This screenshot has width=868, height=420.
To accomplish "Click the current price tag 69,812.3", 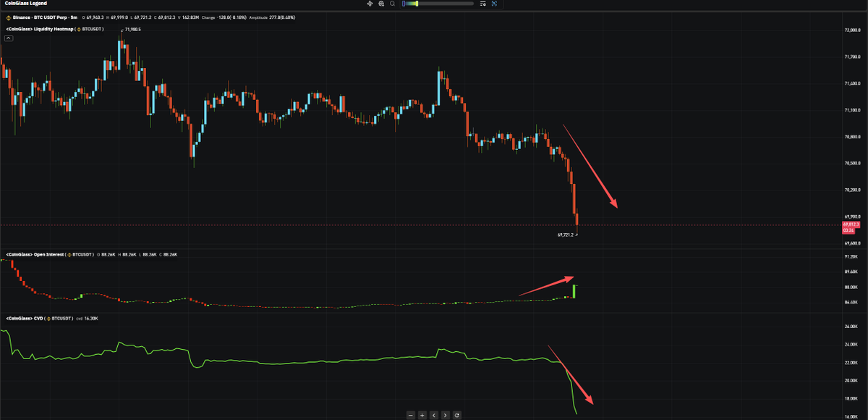I will 851,224.
